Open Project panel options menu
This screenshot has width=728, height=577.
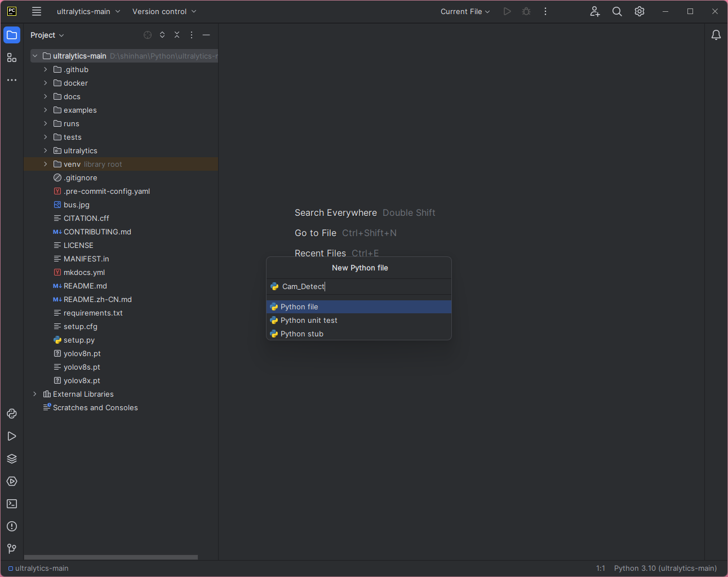[192, 35]
